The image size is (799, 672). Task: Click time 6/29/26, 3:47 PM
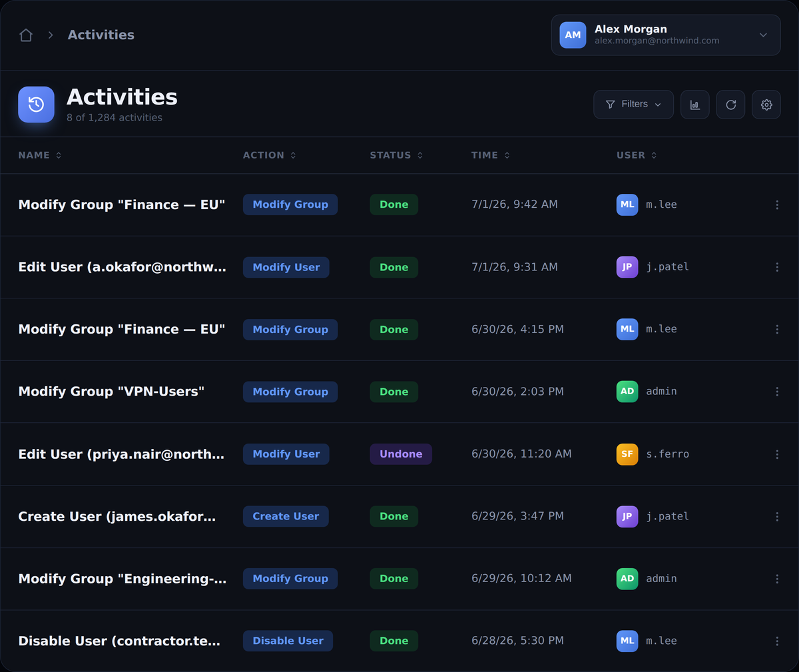[x=517, y=516]
